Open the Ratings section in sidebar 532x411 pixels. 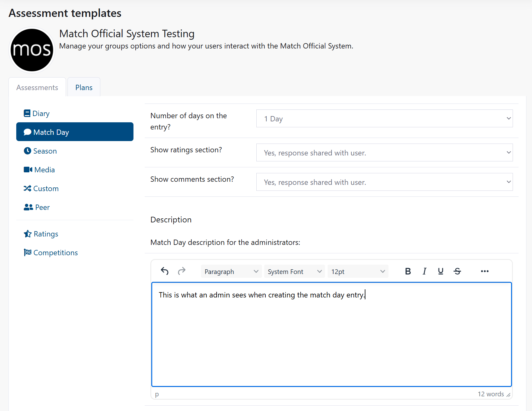[x=46, y=234]
